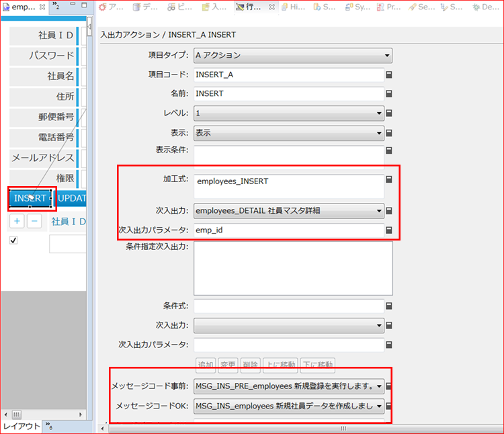504x434 pixels.
Task: Click the blue UPDATE button in layout
Action: [71, 198]
